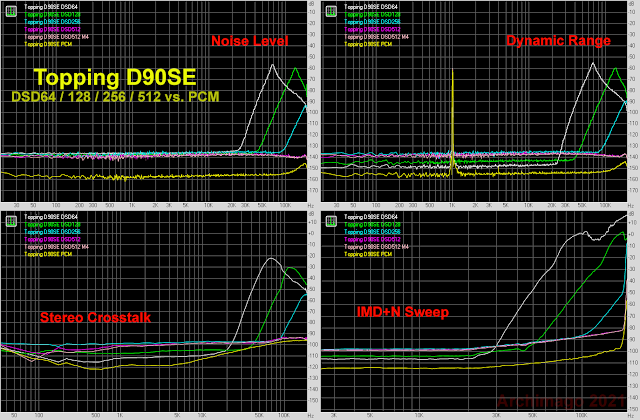Select the 'DSD512 M4' legend entry in Stereo Crosstalk panel

(x=56, y=247)
